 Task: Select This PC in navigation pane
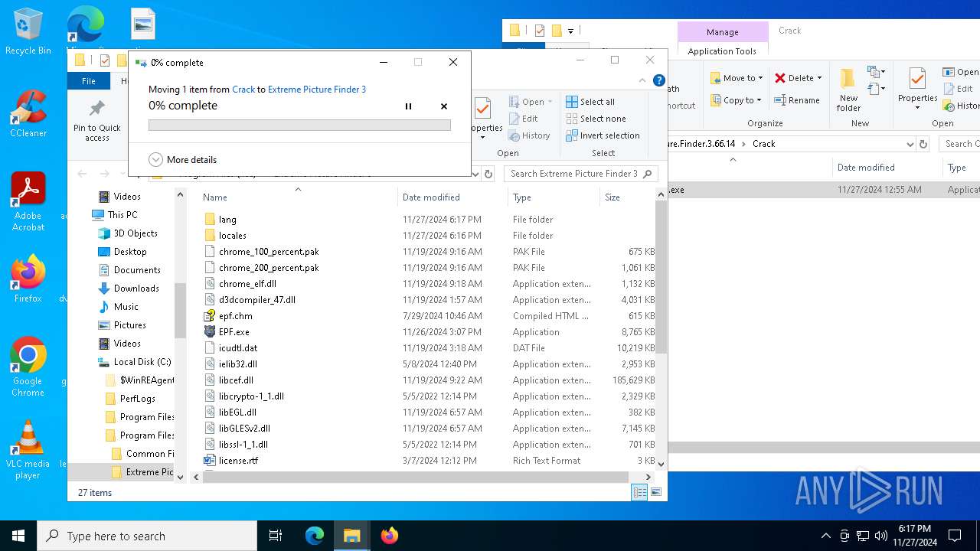click(x=122, y=215)
